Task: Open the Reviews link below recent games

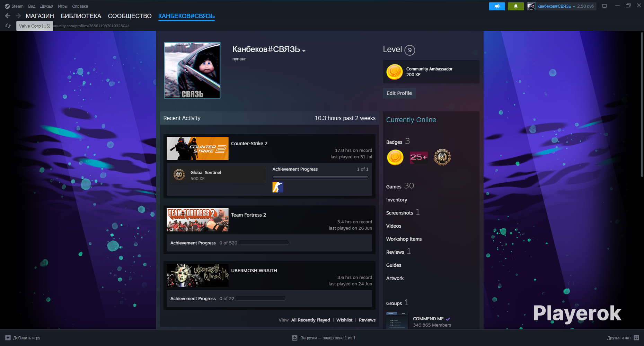Action: pyautogui.click(x=367, y=320)
